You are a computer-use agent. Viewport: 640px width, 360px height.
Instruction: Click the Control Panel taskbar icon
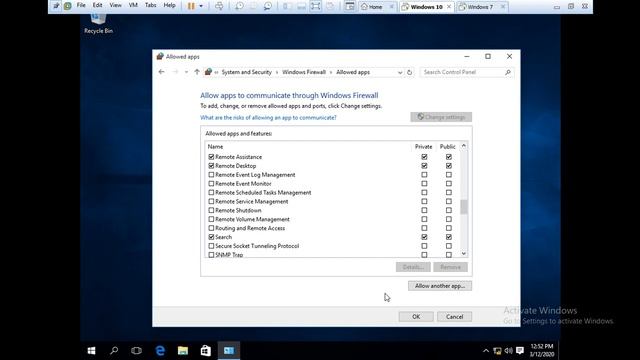229,351
